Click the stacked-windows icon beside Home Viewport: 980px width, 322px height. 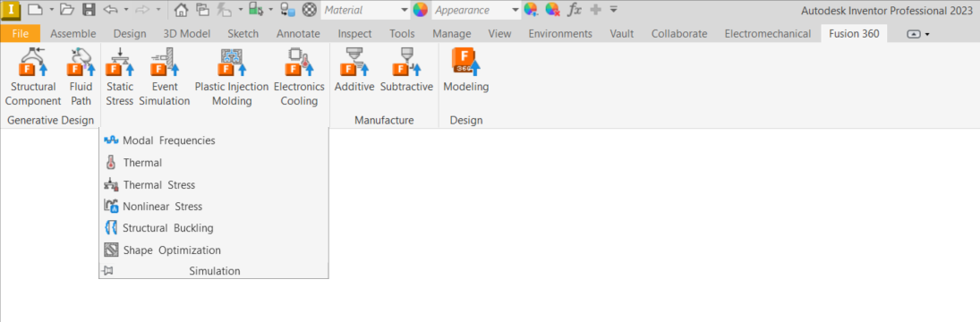pos(202,9)
